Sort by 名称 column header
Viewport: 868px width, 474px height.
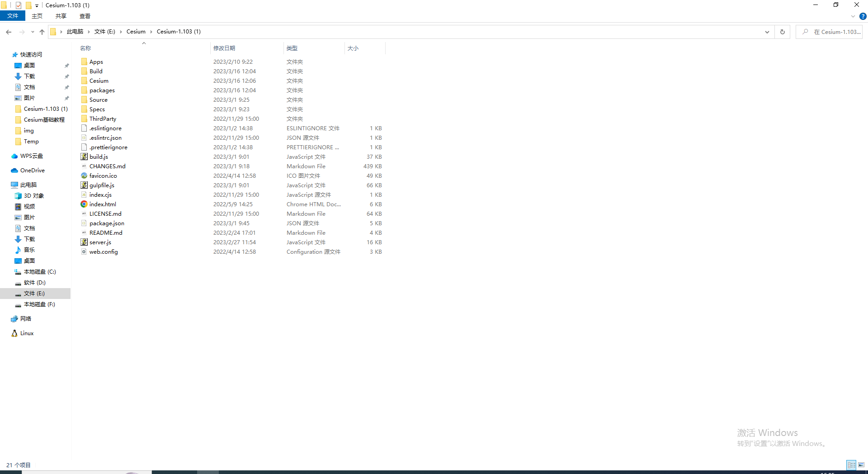(85, 48)
